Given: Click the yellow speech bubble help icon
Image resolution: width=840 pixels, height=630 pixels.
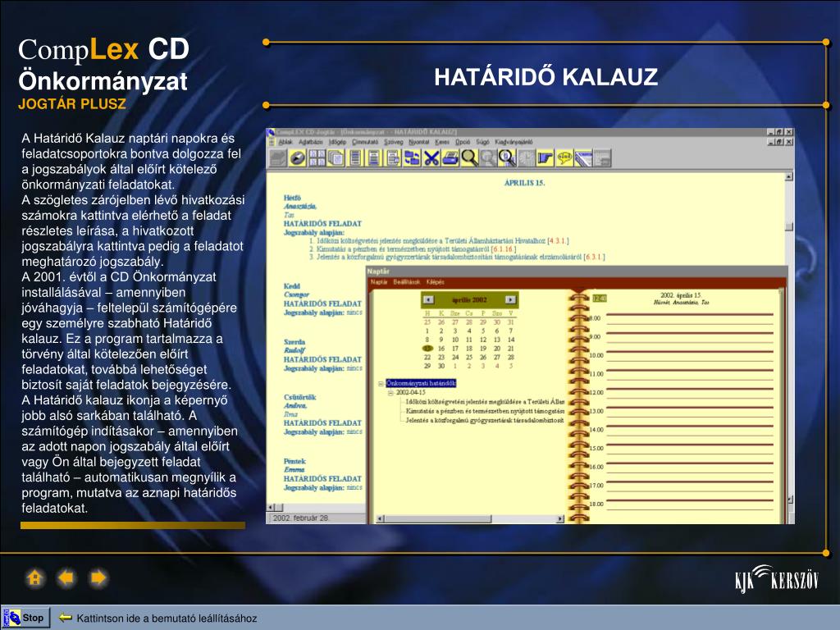Looking at the screenshot, I should 564,158.
